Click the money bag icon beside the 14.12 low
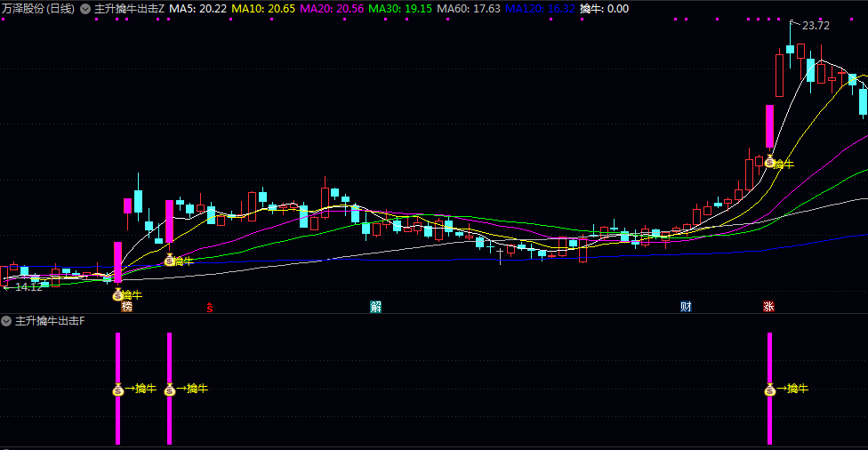This screenshot has height=450, width=868. pyautogui.click(x=117, y=295)
